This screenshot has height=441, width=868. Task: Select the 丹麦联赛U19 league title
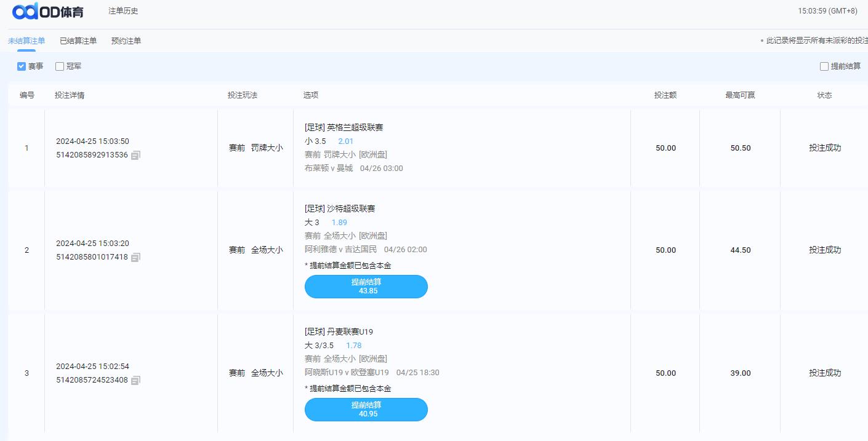click(x=350, y=332)
